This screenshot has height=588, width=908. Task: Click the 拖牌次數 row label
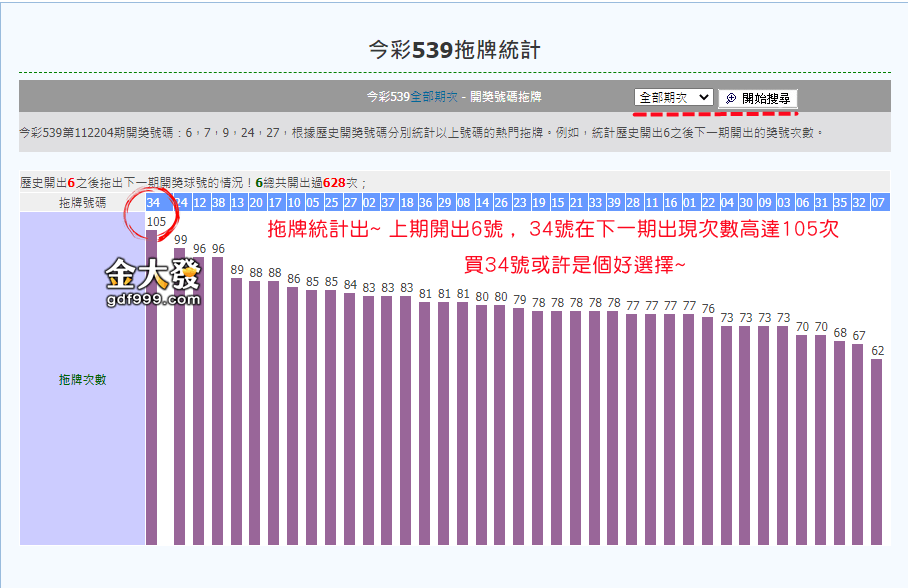coord(82,379)
